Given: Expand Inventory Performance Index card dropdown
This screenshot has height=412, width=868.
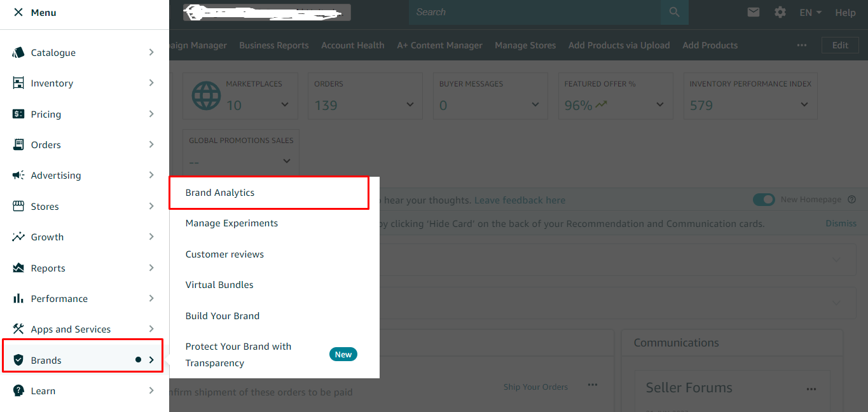Looking at the screenshot, I should 804,105.
